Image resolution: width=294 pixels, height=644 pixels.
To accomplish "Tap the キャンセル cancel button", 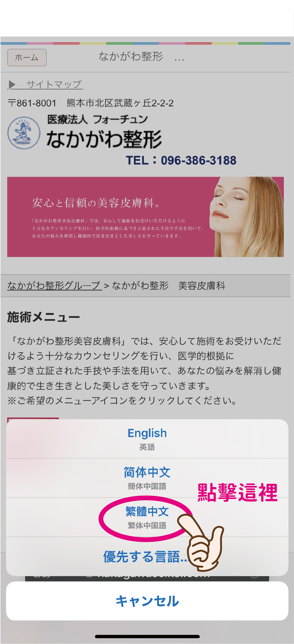I will 147,601.
